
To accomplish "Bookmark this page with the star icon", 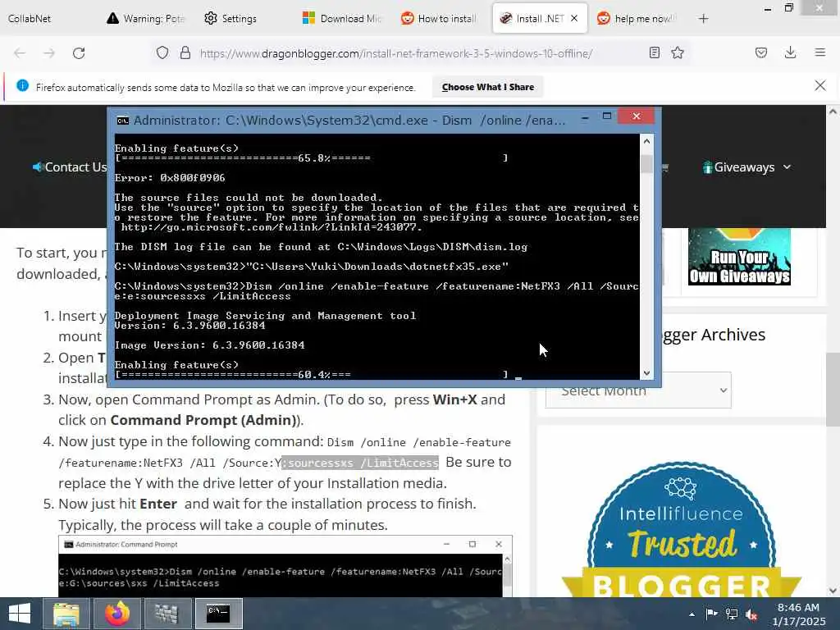I will pyautogui.click(x=678, y=52).
